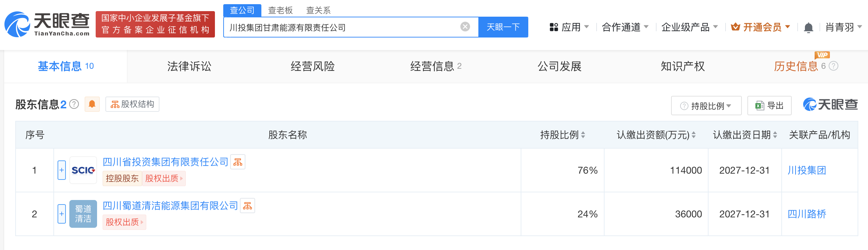
Task: Open equity structure icon beside 四川蜀道清洁能源集团有限公司
Action: (248, 206)
